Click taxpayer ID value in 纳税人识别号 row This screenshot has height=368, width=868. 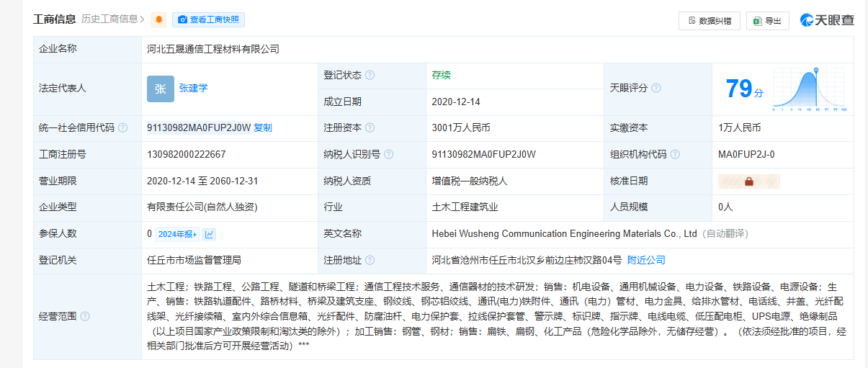[483, 154]
